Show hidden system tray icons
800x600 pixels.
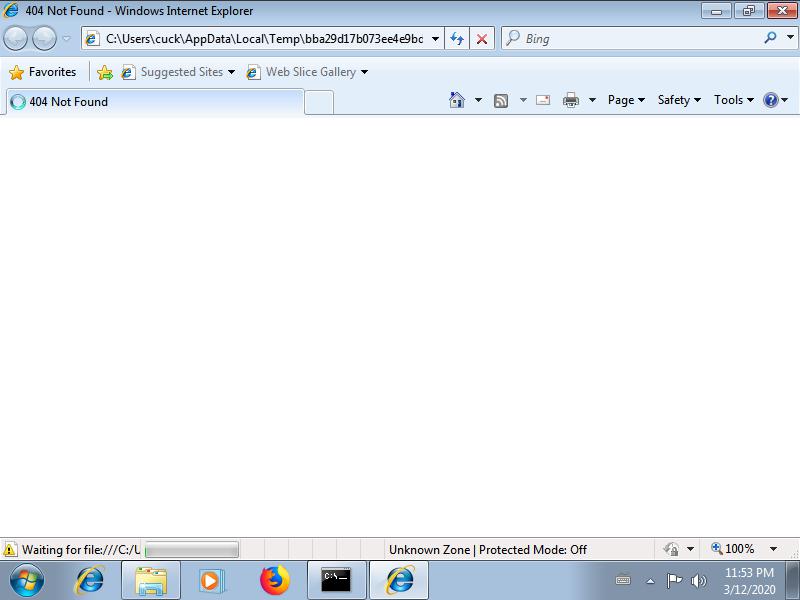point(651,581)
